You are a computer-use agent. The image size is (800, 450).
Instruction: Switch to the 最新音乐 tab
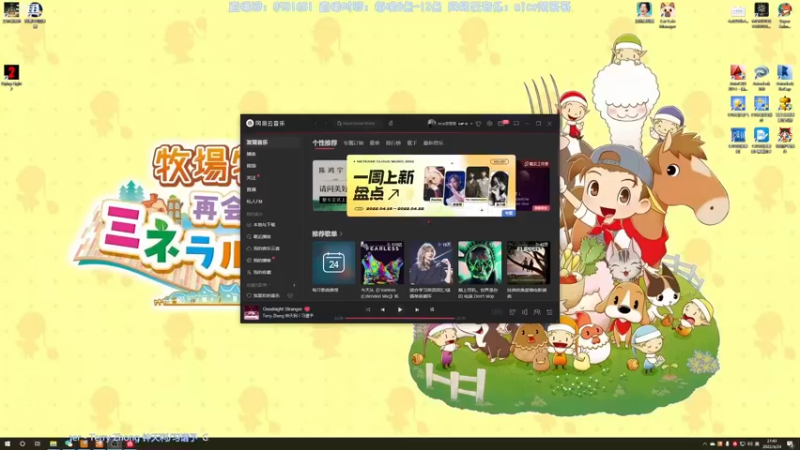pyautogui.click(x=433, y=143)
